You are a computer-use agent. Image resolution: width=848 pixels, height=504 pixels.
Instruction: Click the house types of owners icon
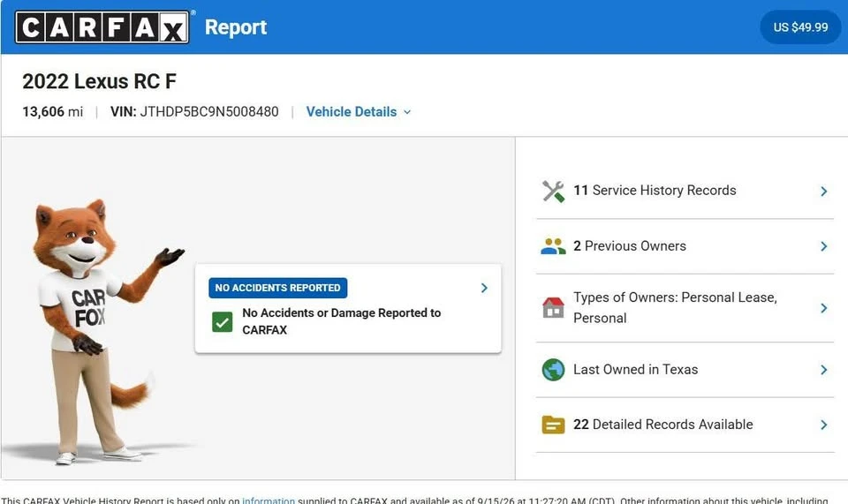coord(553,308)
